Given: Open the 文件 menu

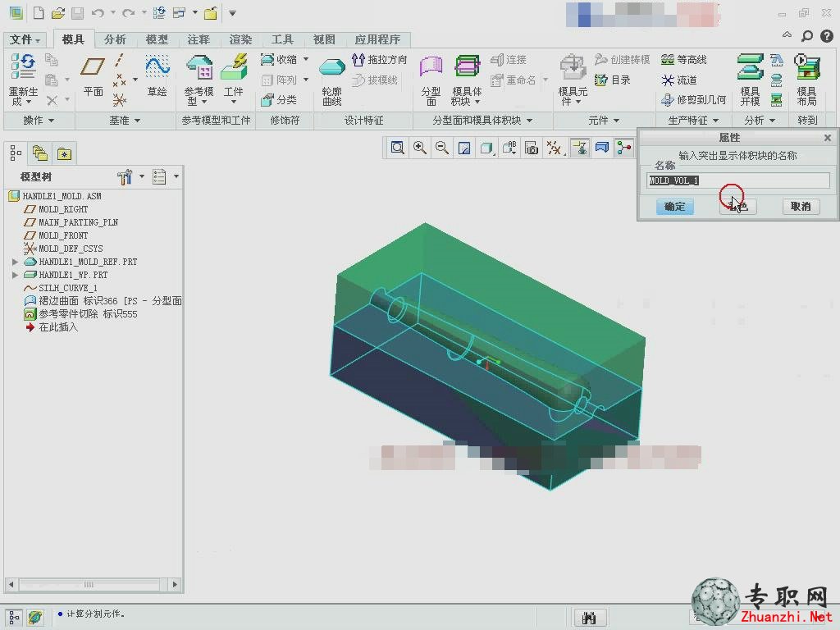Looking at the screenshot, I should tap(25, 39).
